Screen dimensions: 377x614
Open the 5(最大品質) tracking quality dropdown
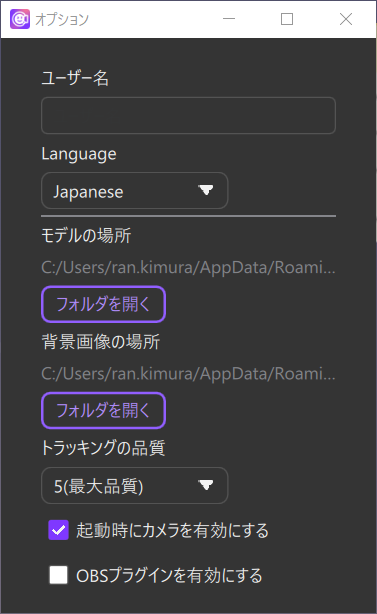click(134, 485)
